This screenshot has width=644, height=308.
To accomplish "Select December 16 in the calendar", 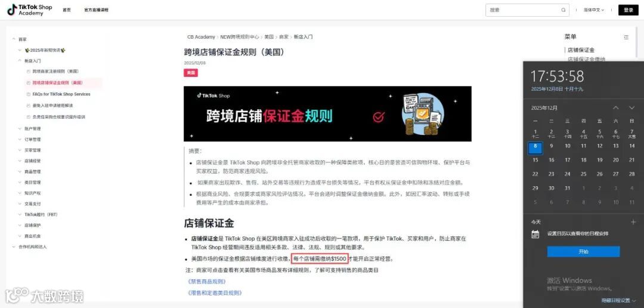I will 551,160.
